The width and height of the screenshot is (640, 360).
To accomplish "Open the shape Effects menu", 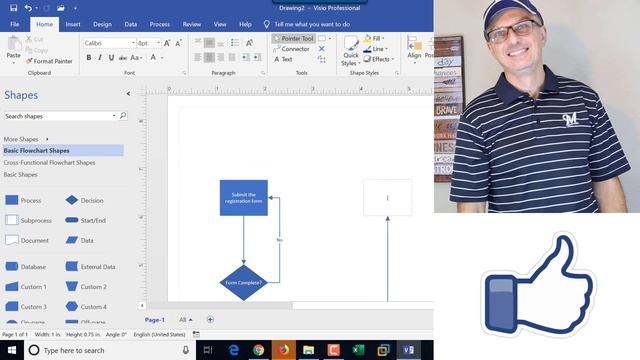I will point(378,59).
